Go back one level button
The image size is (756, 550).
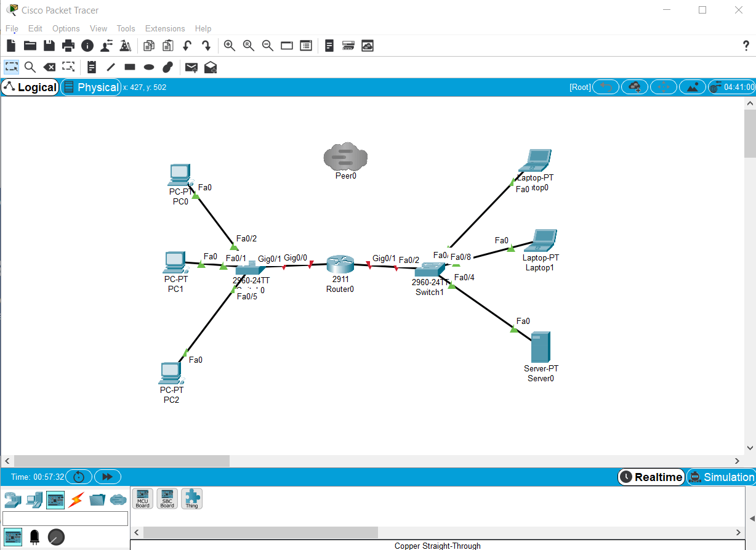tap(605, 87)
